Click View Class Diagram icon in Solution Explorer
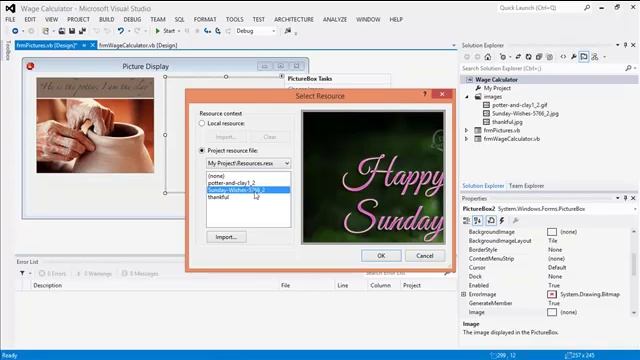This screenshot has height=360, width=640. [595, 57]
